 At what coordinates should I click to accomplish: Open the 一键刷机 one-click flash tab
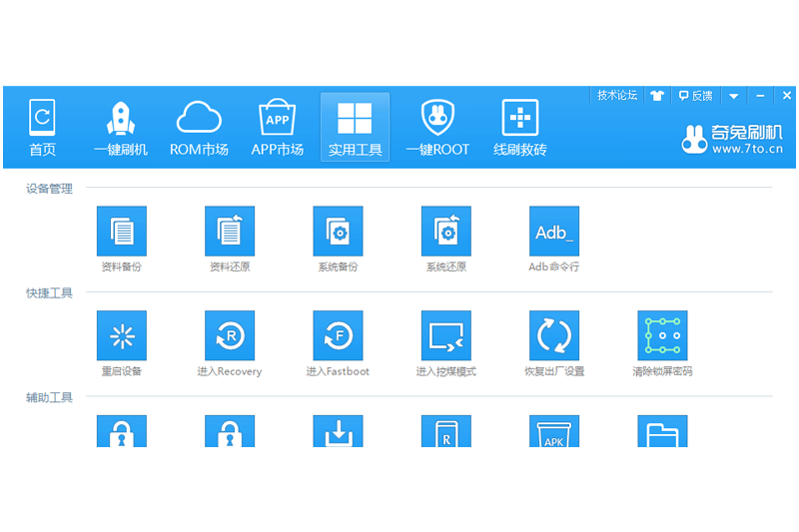[121, 128]
